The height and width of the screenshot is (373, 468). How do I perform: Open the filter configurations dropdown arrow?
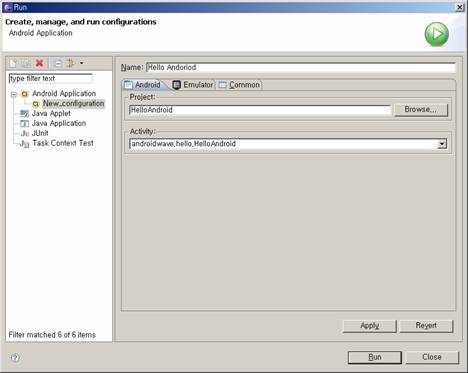[82, 63]
